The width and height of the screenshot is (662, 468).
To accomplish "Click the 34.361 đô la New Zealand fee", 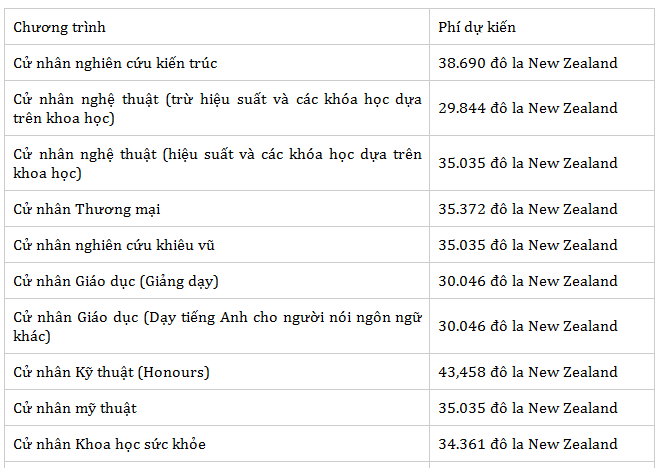I will pos(527,444).
